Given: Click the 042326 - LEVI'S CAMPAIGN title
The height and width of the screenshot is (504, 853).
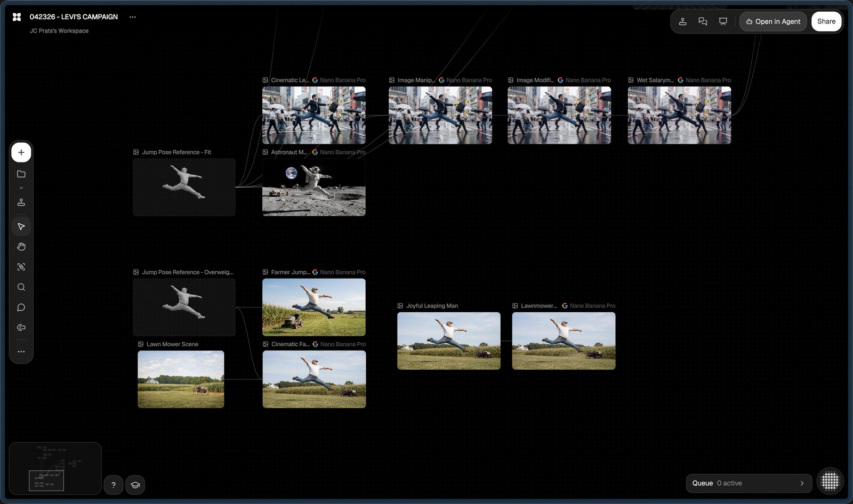Looking at the screenshot, I should point(74,17).
